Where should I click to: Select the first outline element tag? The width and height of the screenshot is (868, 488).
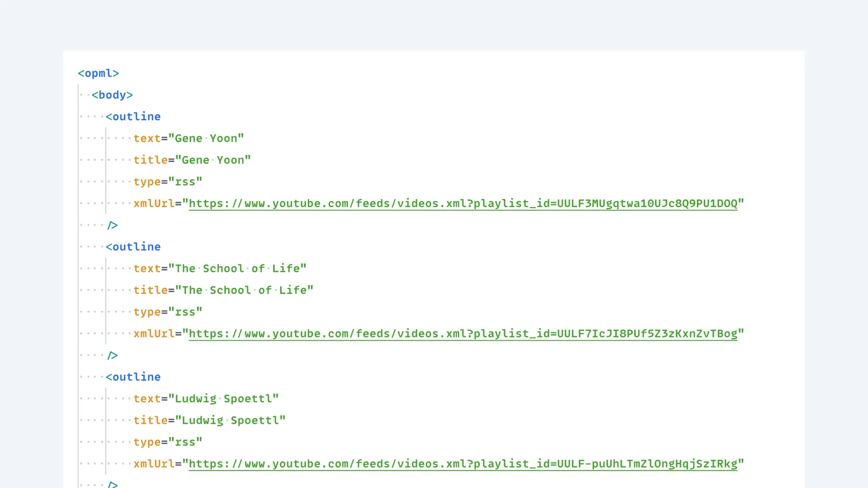click(133, 116)
